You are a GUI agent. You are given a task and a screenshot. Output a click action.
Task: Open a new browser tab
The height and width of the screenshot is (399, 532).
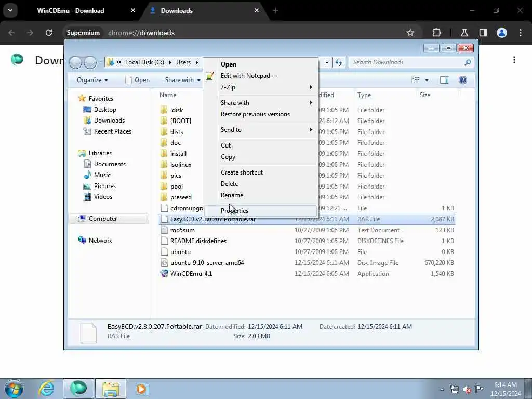275,10
